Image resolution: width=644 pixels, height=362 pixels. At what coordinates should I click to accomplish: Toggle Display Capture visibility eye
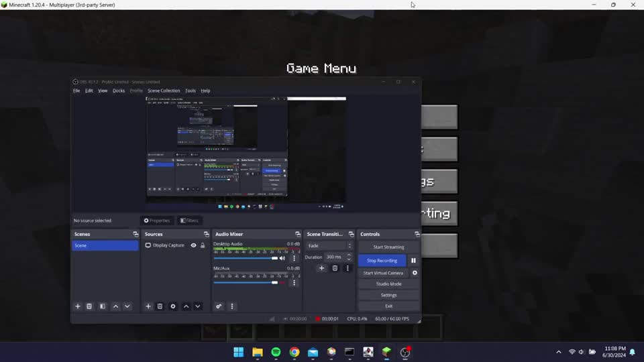tap(193, 245)
